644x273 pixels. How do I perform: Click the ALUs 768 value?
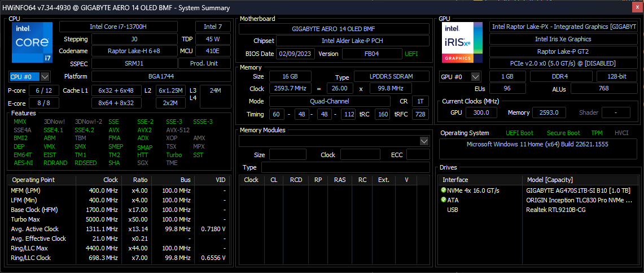(603, 88)
